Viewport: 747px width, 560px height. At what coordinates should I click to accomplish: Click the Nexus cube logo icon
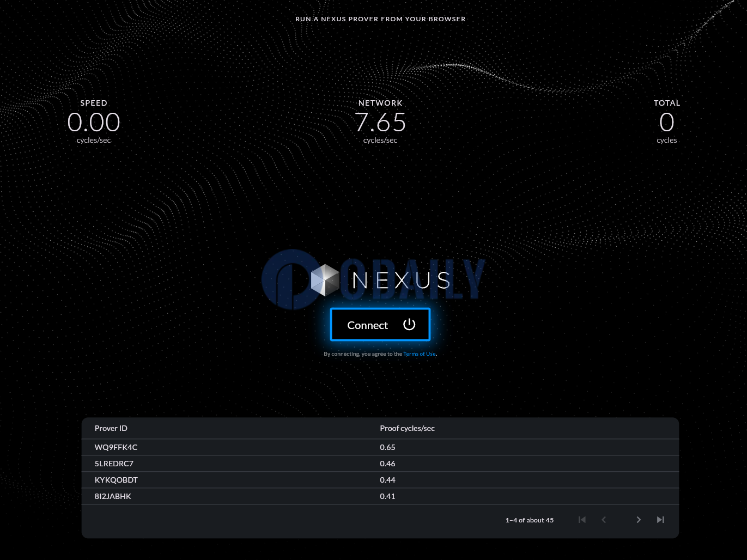[x=325, y=280]
